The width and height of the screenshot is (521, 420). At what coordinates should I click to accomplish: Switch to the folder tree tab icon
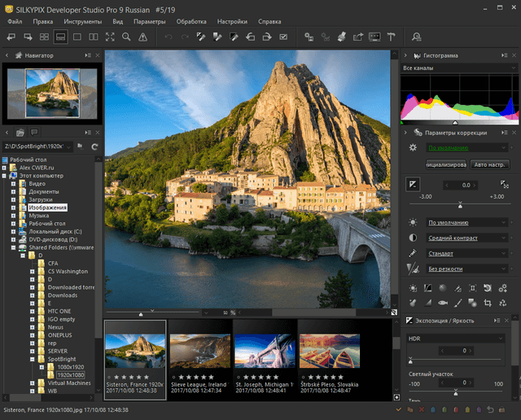pyautogui.click(x=20, y=132)
